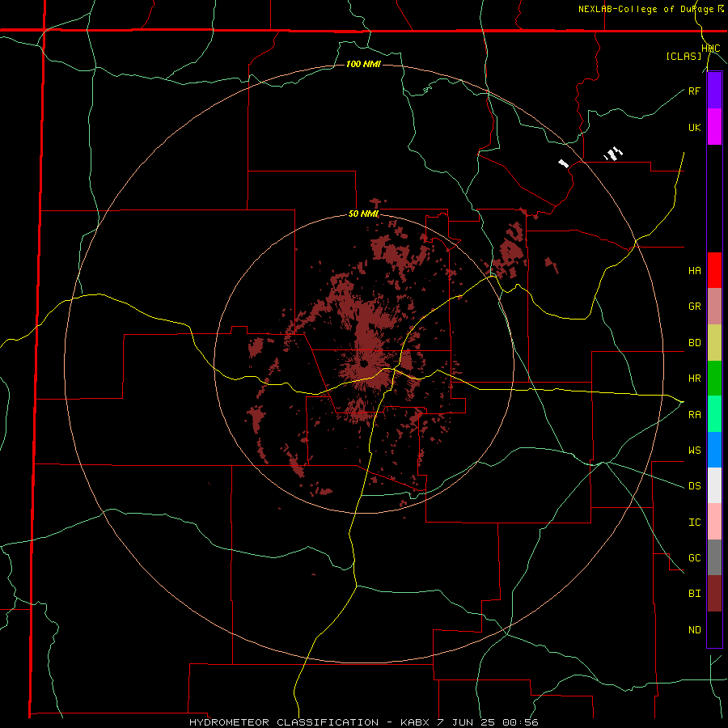Click the IC legend label

click(x=694, y=523)
